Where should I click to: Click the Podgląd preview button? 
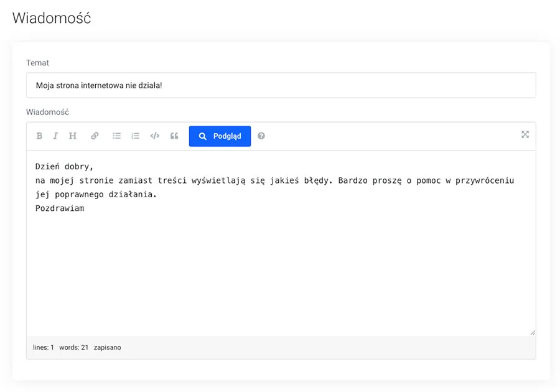pyautogui.click(x=220, y=136)
